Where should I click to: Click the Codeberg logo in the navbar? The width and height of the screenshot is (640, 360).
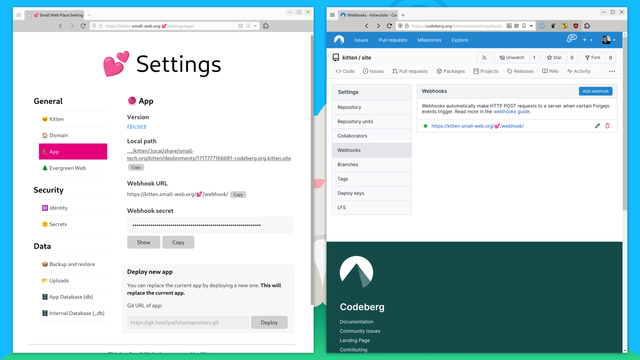pyautogui.click(x=339, y=40)
